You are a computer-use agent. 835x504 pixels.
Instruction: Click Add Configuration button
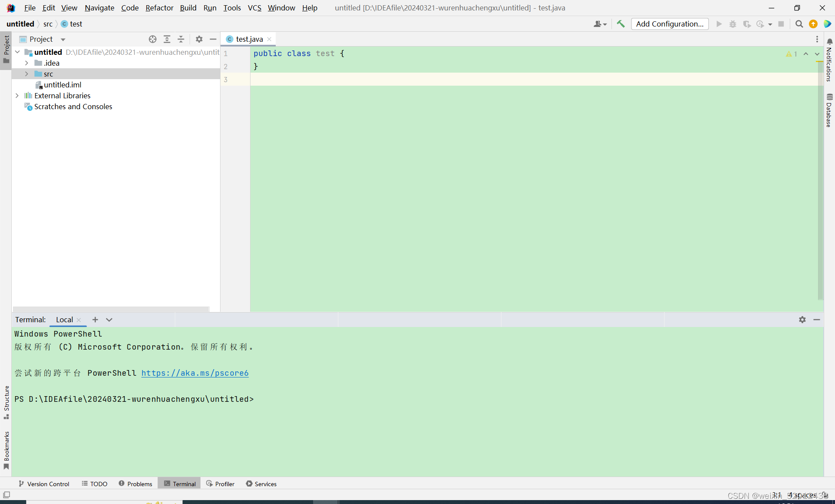669,24
